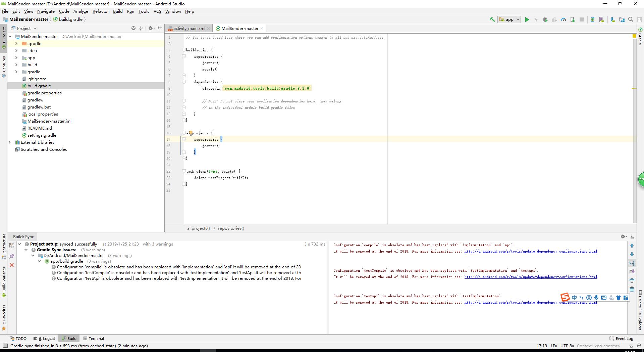The width and height of the screenshot is (644, 352).
Task: Click UTF-8 encoding selector in status bar
Action: click(x=567, y=346)
